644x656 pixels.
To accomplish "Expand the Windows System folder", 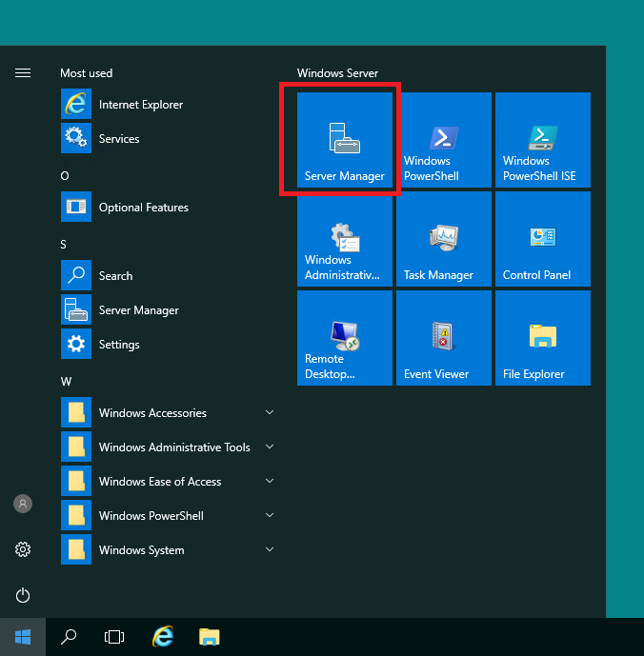I will pyautogui.click(x=169, y=549).
